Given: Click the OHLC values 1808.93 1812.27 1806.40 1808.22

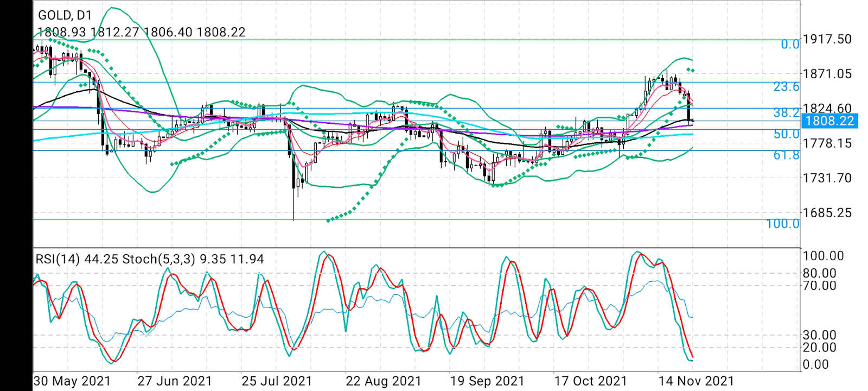Looking at the screenshot, I should [x=141, y=32].
